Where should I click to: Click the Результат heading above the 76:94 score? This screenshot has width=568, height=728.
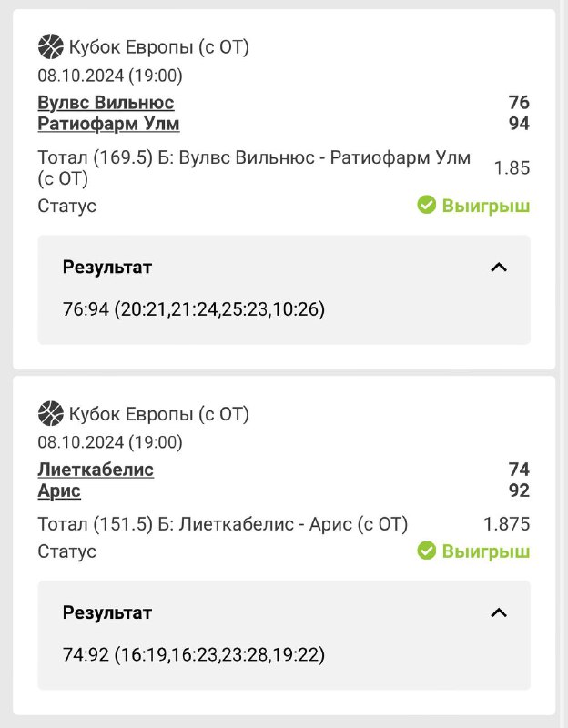tap(107, 268)
